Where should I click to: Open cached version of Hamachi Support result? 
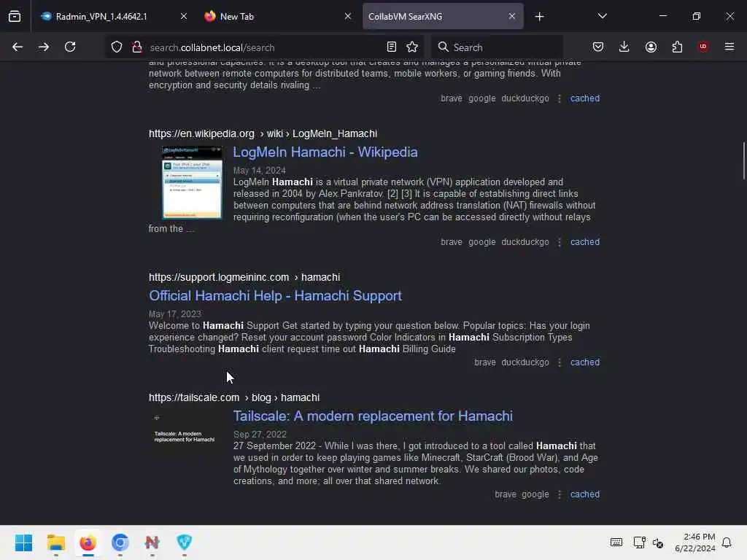click(585, 362)
